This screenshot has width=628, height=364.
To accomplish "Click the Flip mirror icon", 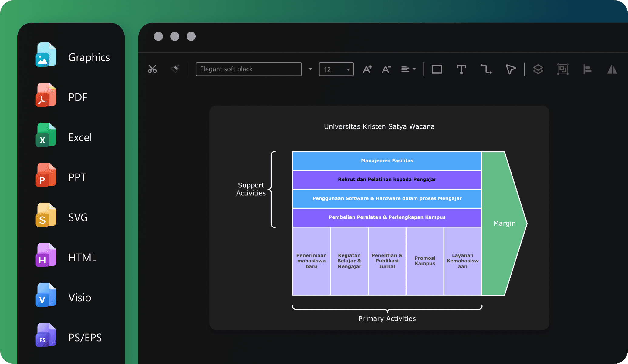I will pos(612,69).
